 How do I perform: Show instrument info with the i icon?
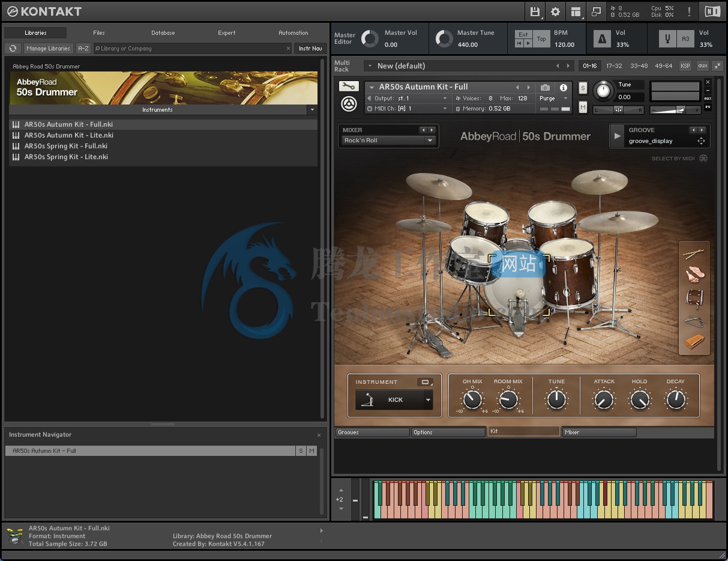(x=564, y=88)
